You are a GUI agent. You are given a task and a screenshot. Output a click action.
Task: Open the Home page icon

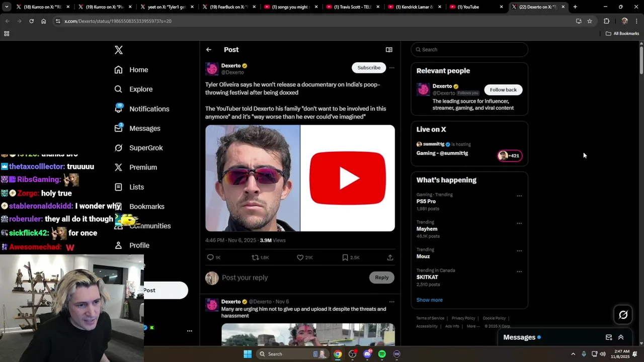[118, 70]
